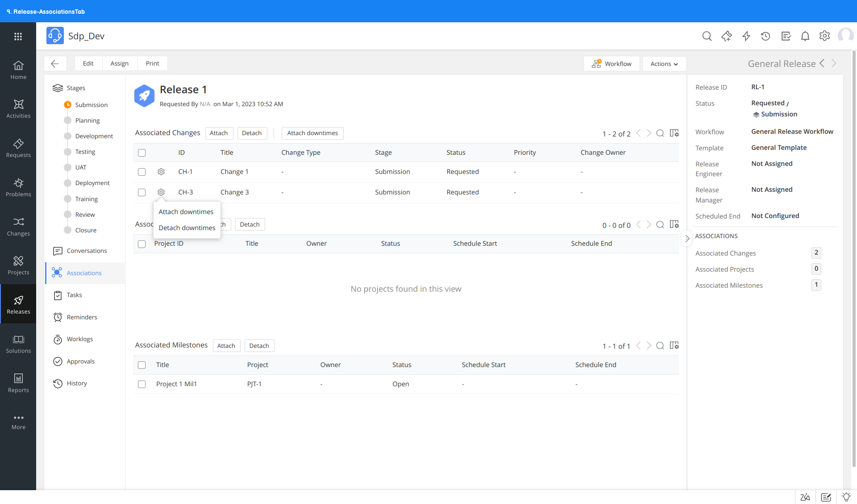Select all Associated Projects checkbox
Viewport: 857px width, 504px height.
coord(141,244)
